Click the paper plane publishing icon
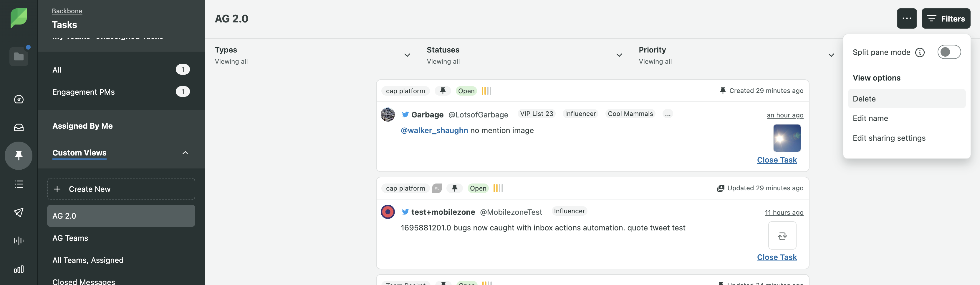980x285 pixels. click(x=19, y=212)
